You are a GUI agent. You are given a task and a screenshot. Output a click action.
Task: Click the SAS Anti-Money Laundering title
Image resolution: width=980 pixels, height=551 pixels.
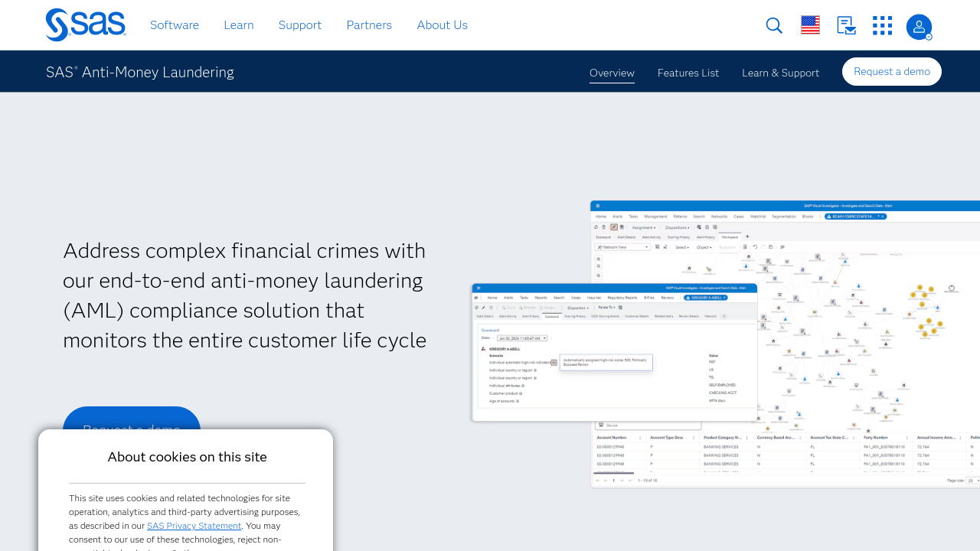coord(140,72)
